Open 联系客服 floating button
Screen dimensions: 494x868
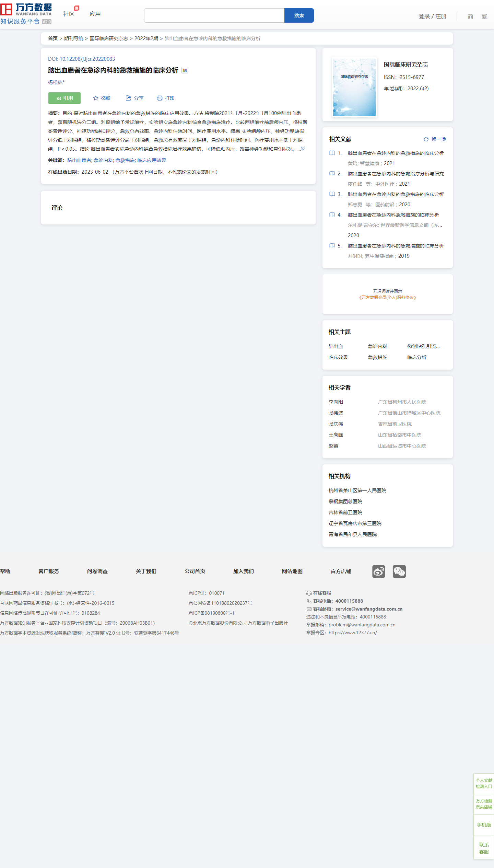484,848
